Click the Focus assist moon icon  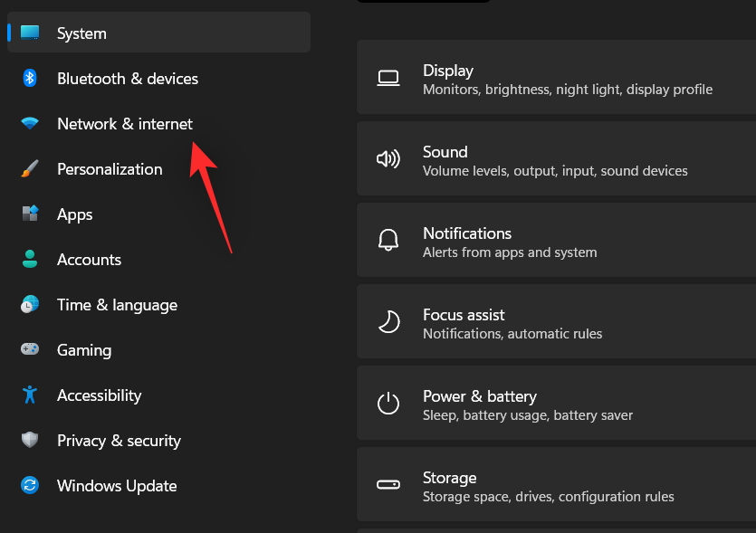click(x=388, y=322)
